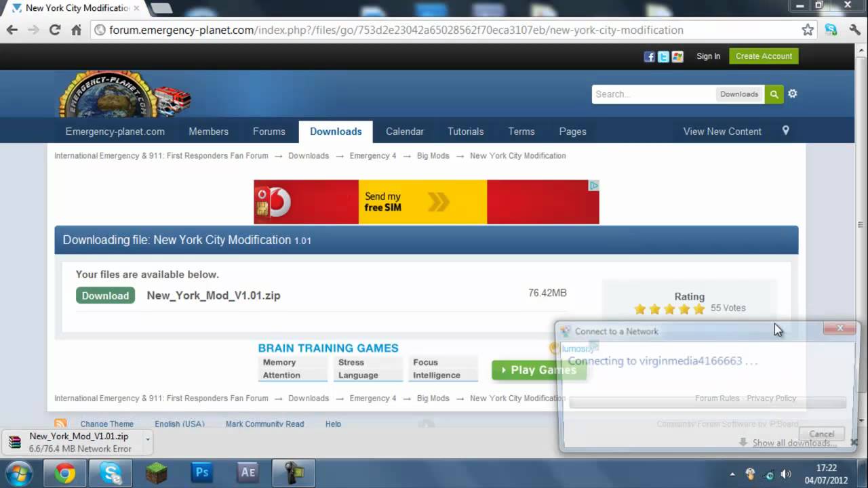Select the Downloads nav tab
868x488 pixels.
click(336, 131)
